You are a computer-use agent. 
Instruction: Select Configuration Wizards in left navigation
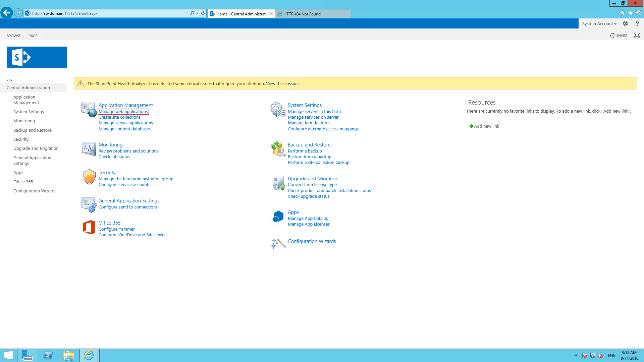tap(35, 191)
